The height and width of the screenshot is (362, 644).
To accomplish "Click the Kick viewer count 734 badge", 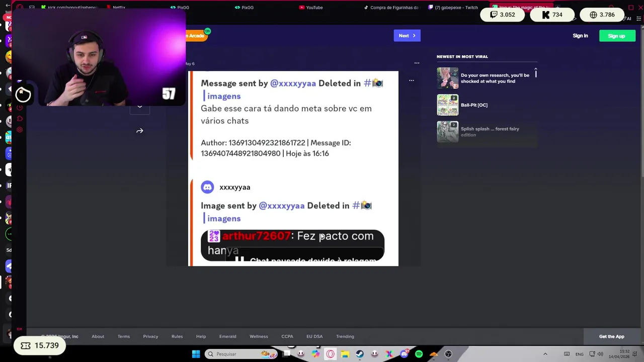I will click(552, 15).
